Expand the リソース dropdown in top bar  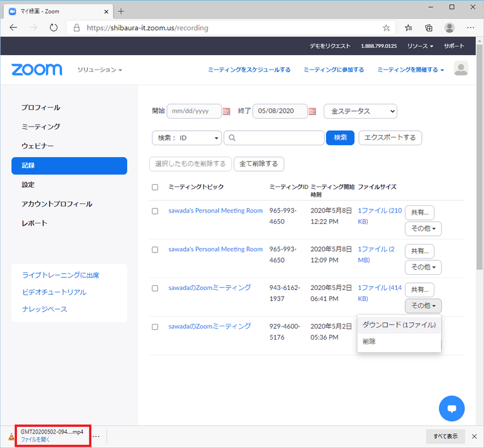[x=420, y=46]
